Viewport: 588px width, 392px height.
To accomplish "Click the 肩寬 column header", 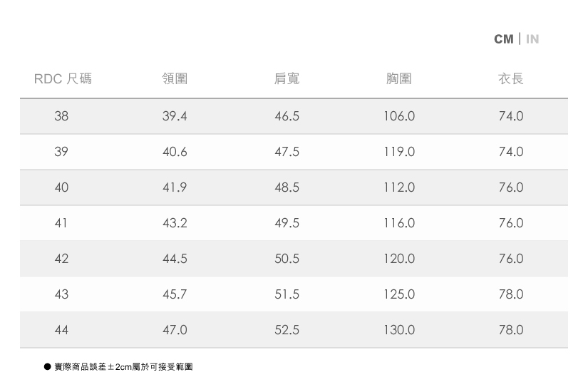I will [x=287, y=78].
